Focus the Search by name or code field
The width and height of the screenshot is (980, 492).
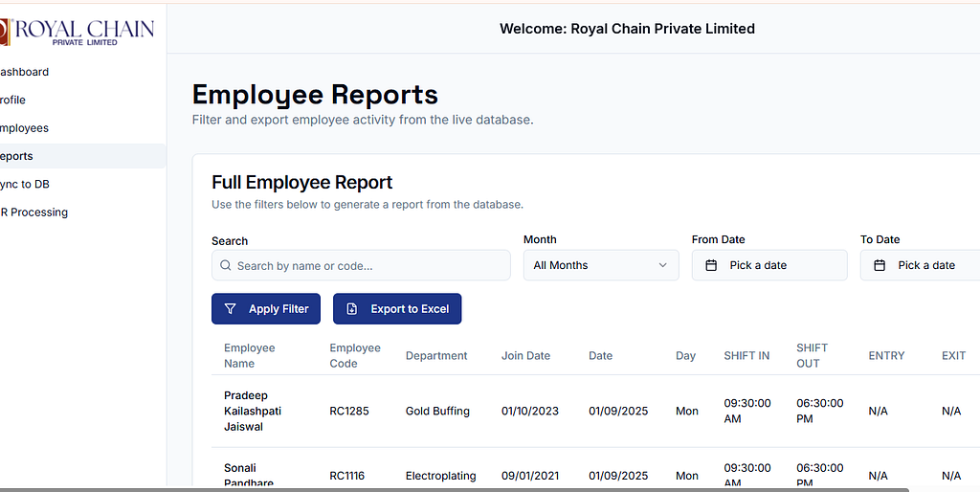(x=361, y=266)
